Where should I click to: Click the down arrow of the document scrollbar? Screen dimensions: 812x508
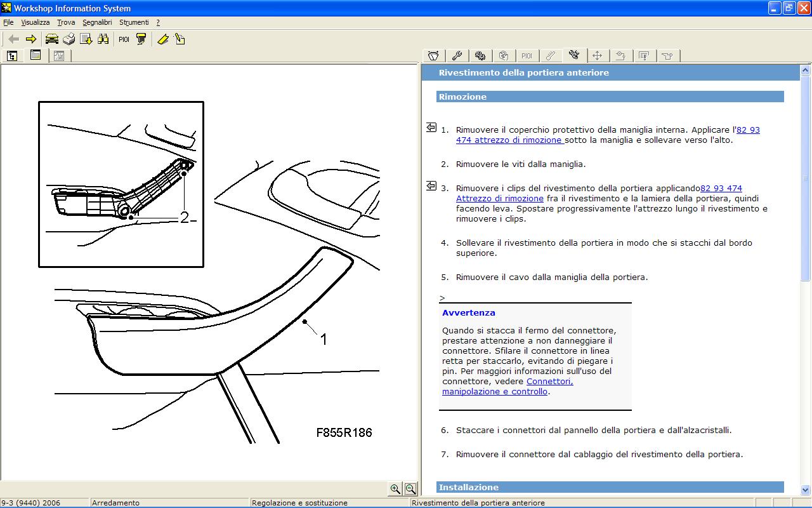[x=806, y=490]
